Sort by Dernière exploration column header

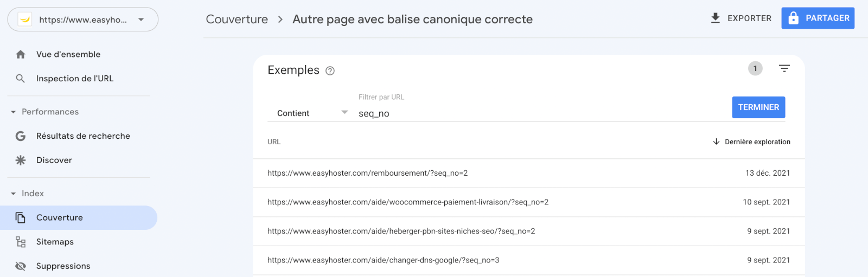pyautogui.click(x=757, y=142)
